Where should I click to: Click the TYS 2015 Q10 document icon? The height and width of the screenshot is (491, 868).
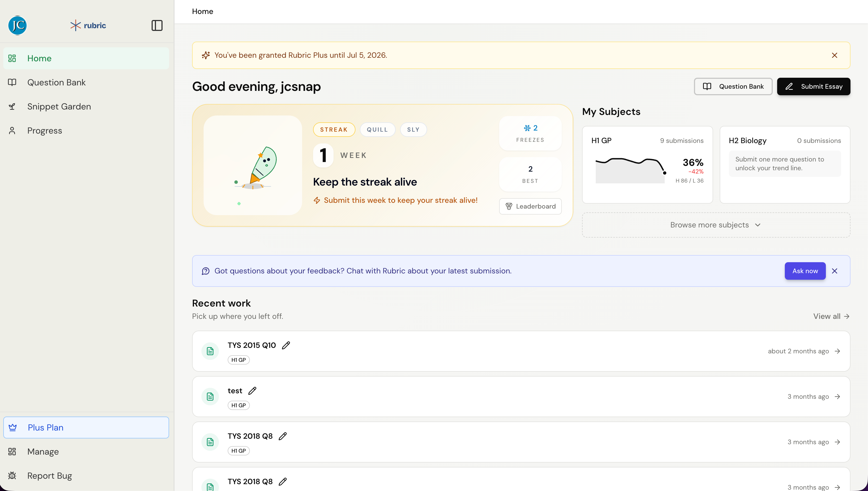210,351
